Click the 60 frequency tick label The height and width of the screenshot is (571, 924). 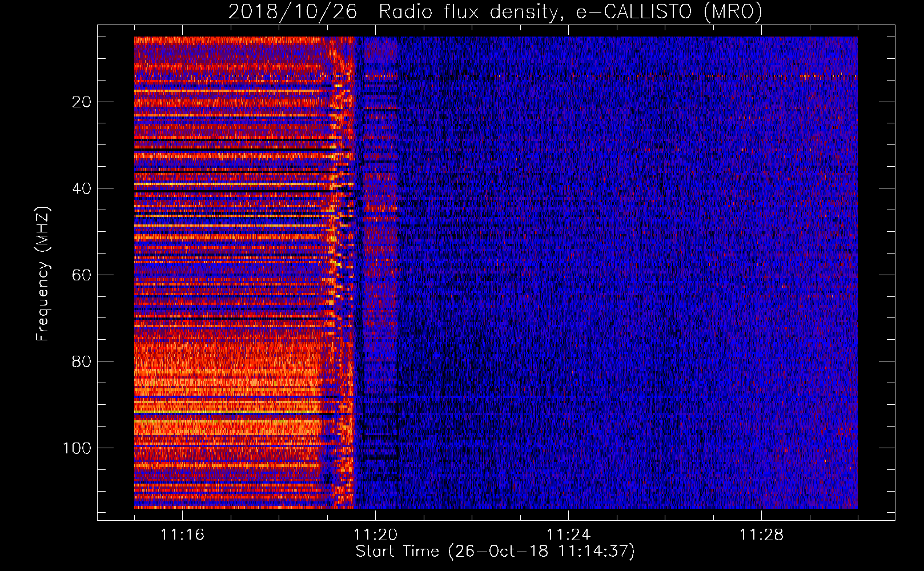(x=82, y=275)
